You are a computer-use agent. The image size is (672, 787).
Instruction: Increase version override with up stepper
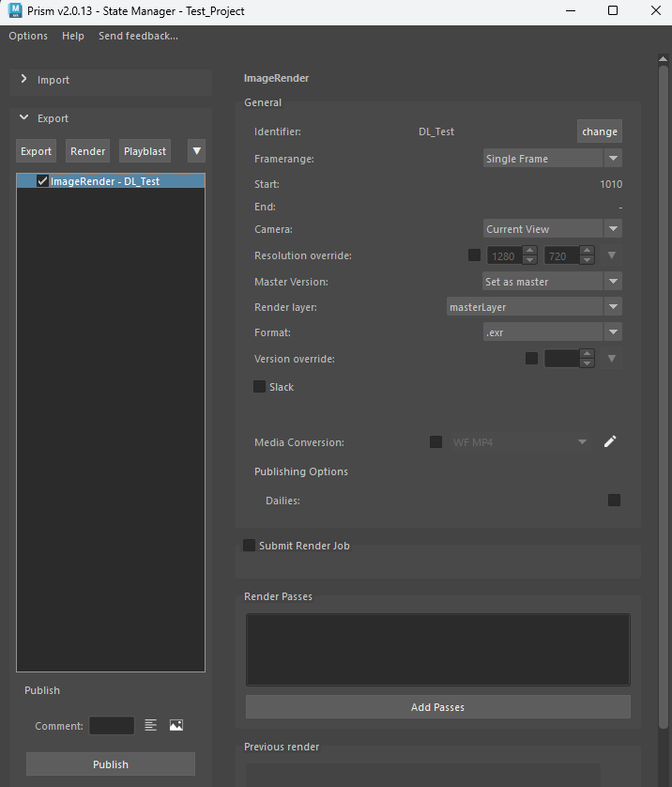pyautogui.click(x=587, y=354)
